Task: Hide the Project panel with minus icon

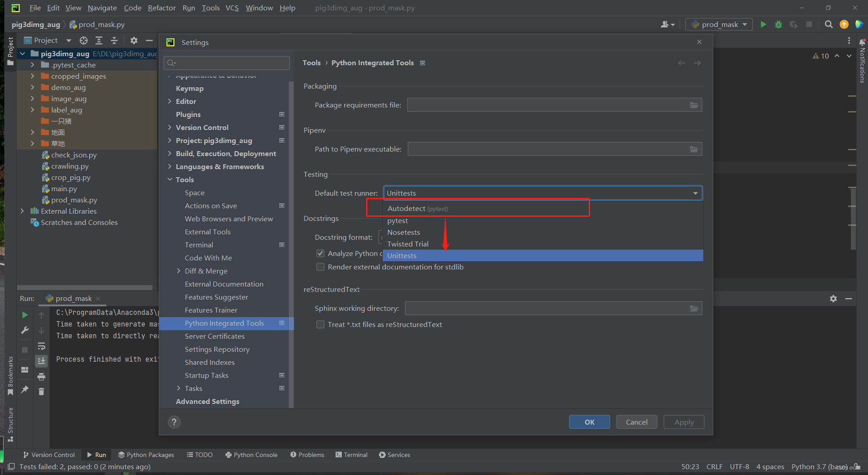Action: (x=149, y=40)
